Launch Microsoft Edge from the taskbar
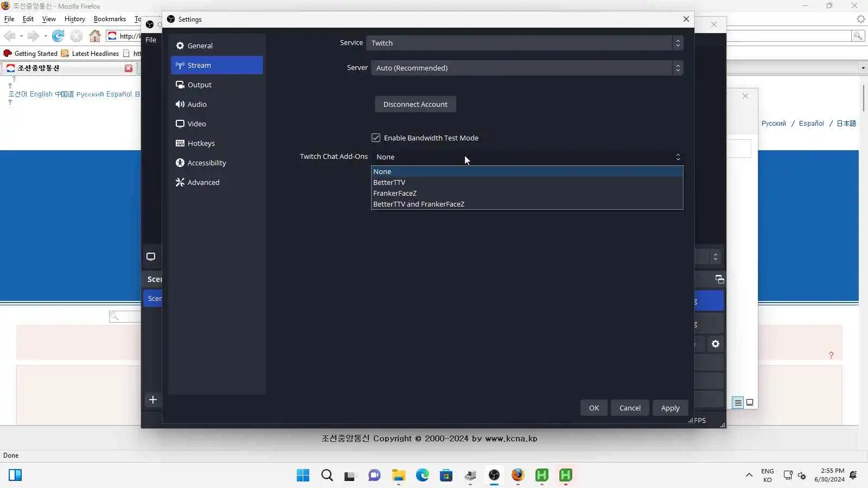 point(423,476)
